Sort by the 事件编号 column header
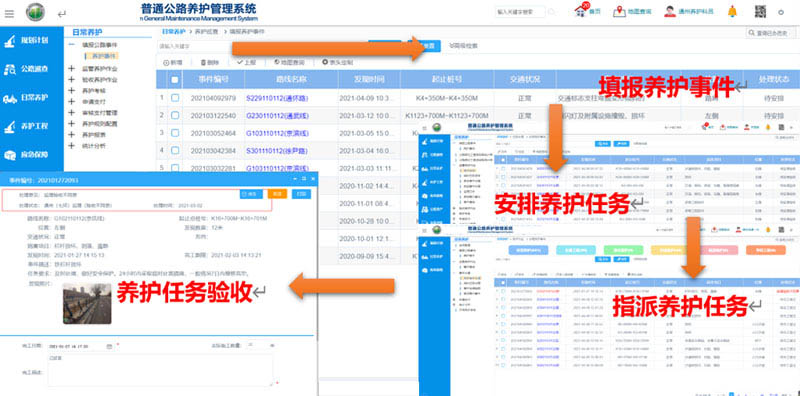 [213, 80]
